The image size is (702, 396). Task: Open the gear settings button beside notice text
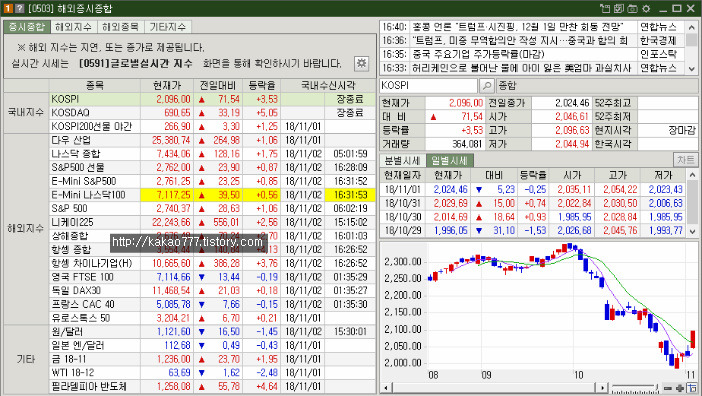click(361, 63)
